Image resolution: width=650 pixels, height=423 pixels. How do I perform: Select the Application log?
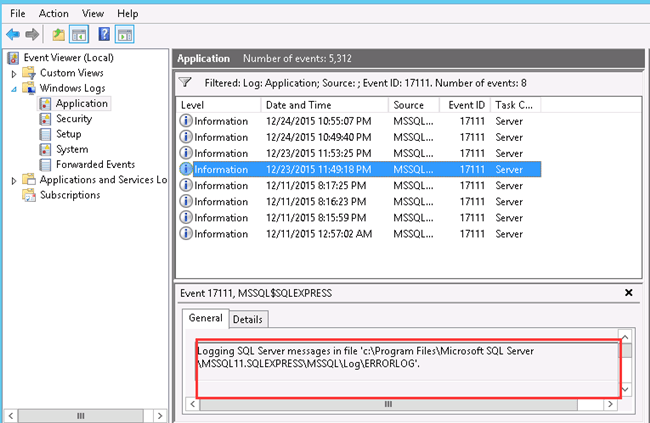(x=82, y=103)
